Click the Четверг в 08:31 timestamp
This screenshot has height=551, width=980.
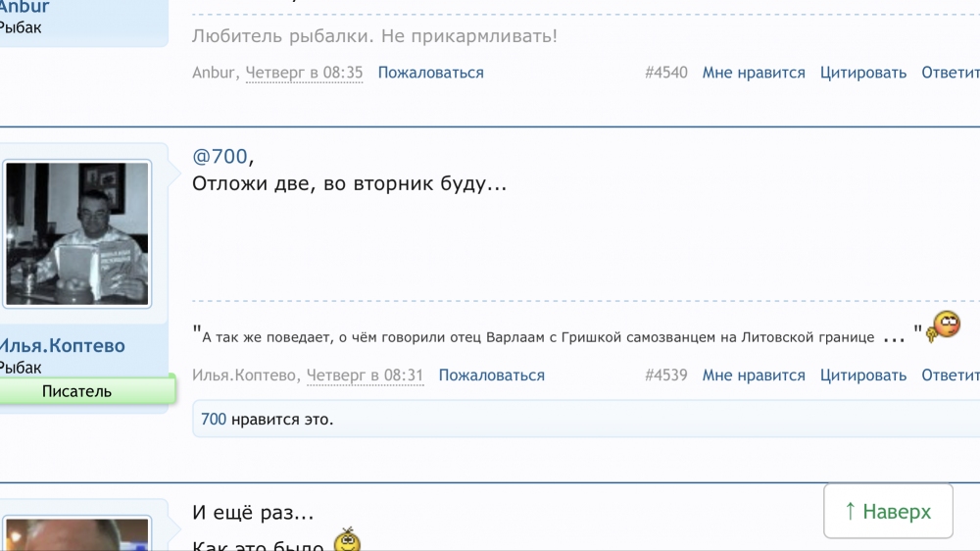point(365,376)
